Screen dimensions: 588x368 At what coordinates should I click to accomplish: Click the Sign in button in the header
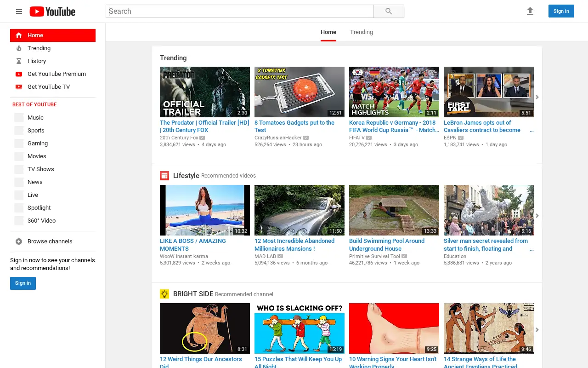point(561,11)
